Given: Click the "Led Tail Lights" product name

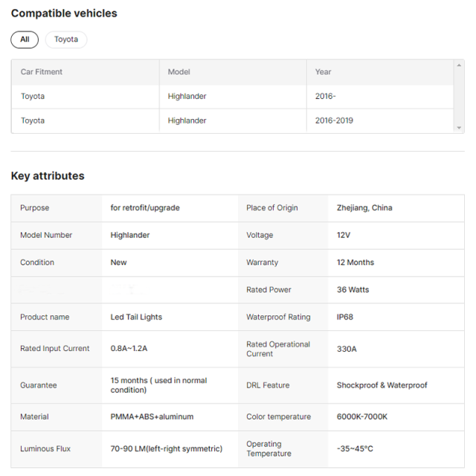Looking at the screenshot, I should click(136, 317).
